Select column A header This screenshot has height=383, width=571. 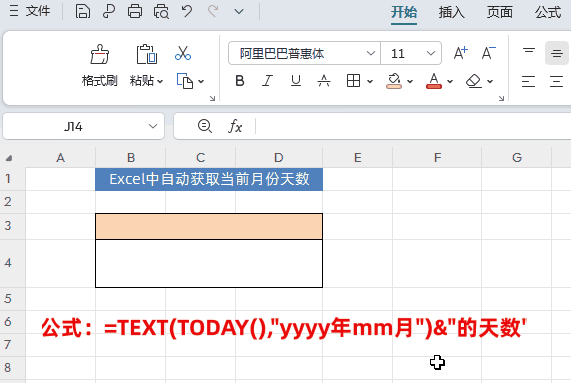60,158
